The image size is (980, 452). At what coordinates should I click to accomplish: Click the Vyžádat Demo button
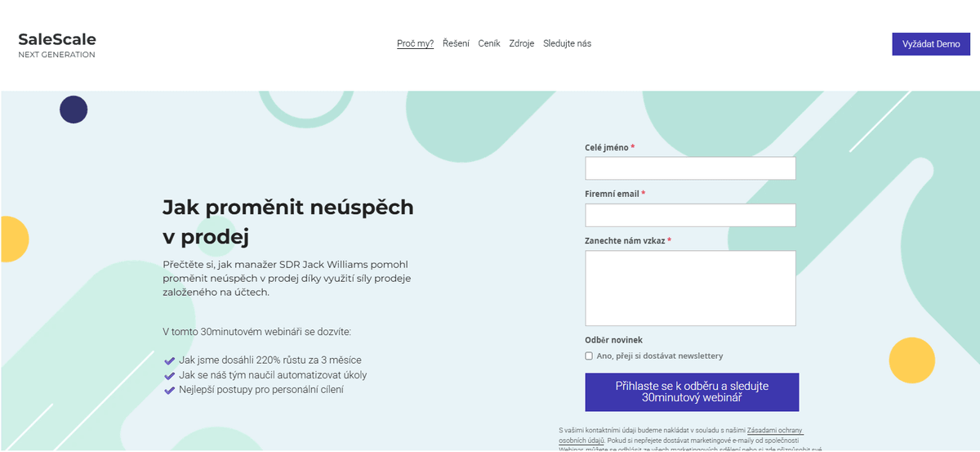[931, 44]
